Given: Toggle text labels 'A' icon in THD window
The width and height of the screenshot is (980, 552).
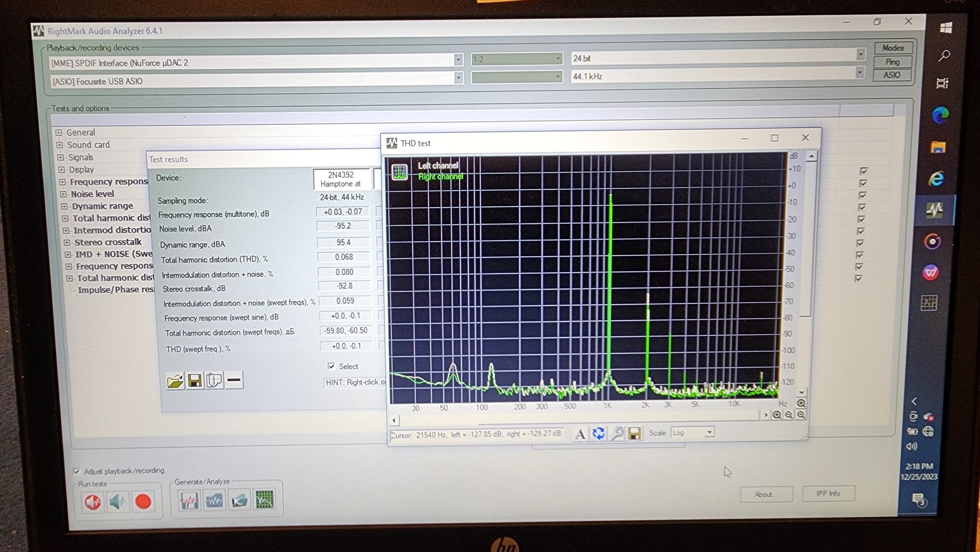Looking at the screenshot, I should coord(580,434).
